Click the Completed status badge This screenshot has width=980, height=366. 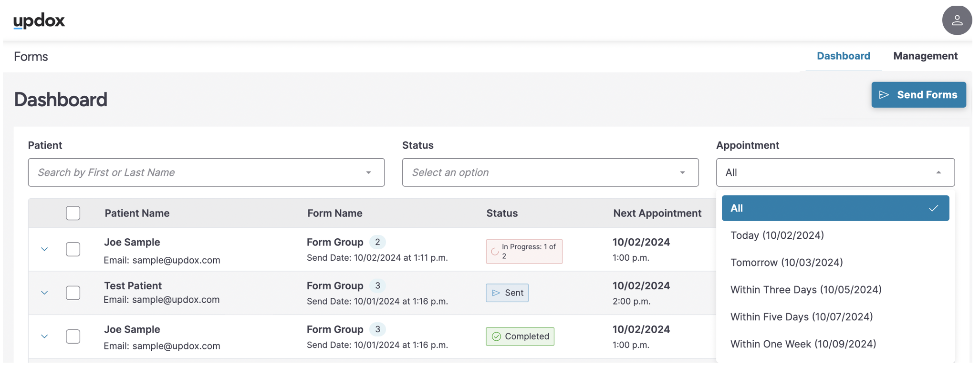pyautogui.click(x=520, y=336)
